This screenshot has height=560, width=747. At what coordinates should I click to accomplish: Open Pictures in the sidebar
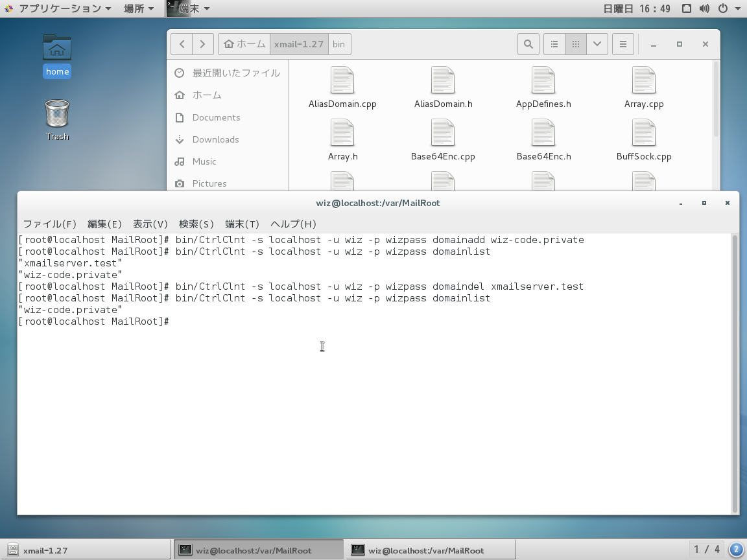(x=228, y=183)
